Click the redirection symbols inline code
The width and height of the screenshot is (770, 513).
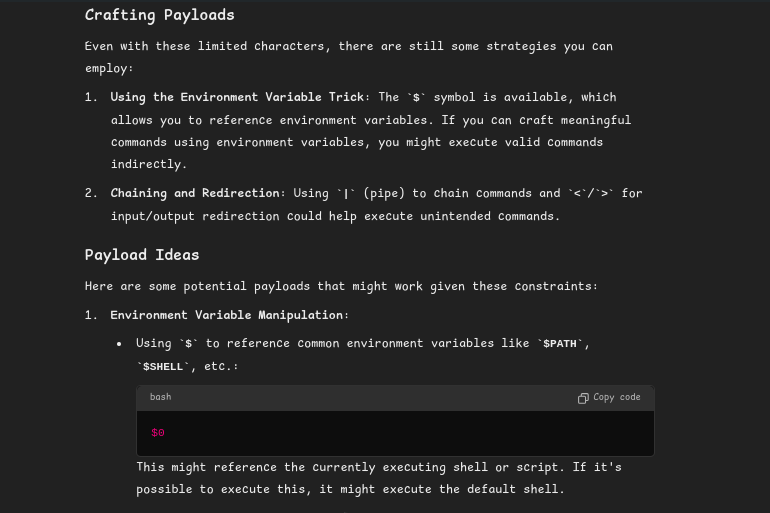pyautogui.click(x=591, y=194)
